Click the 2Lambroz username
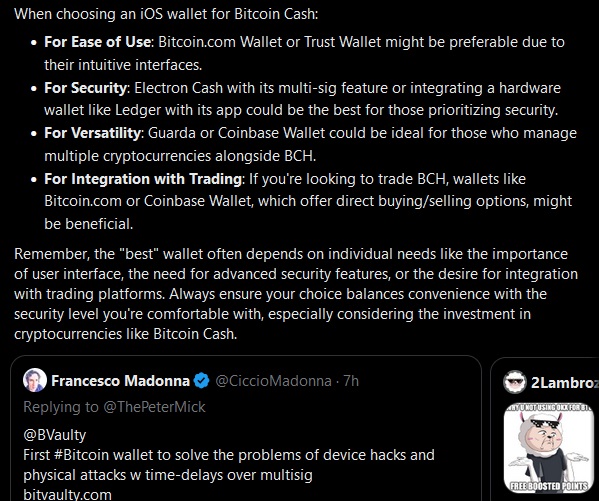 [565, 383]
